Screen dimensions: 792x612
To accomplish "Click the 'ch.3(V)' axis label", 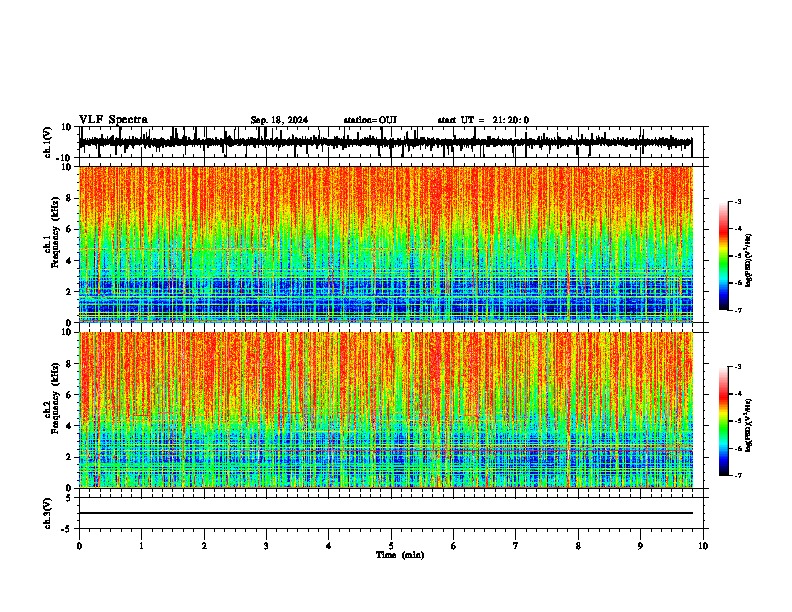I will point(48,514).
